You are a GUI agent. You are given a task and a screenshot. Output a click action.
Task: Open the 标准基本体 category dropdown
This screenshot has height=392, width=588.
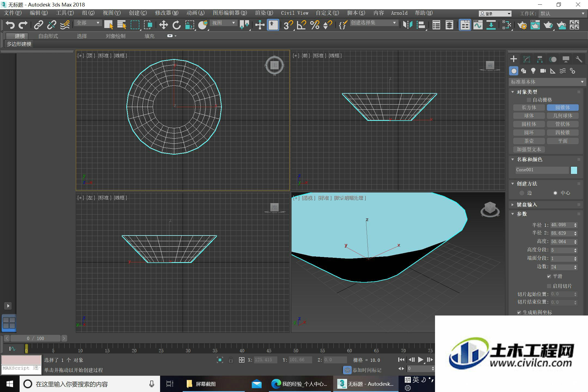[x=547, y=82]
